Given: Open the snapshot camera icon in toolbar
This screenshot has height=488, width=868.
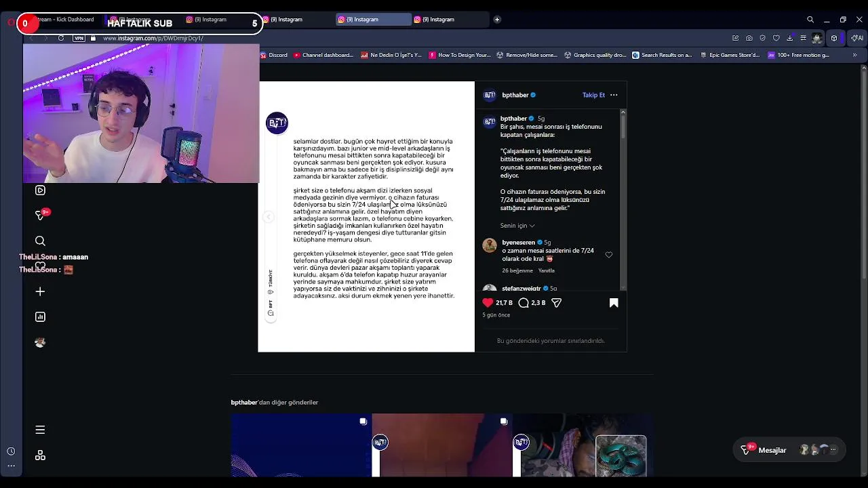Looking at the screenshot, I should coord(749,38).
